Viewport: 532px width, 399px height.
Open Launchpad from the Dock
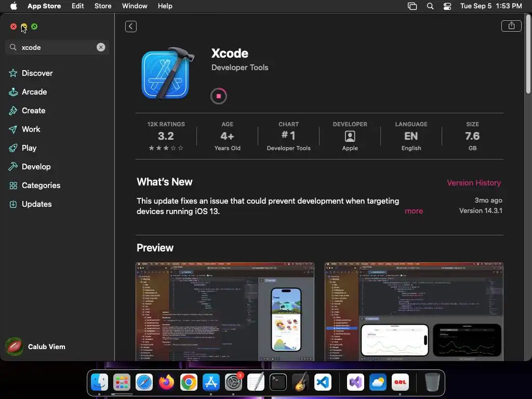coord(122,382)
